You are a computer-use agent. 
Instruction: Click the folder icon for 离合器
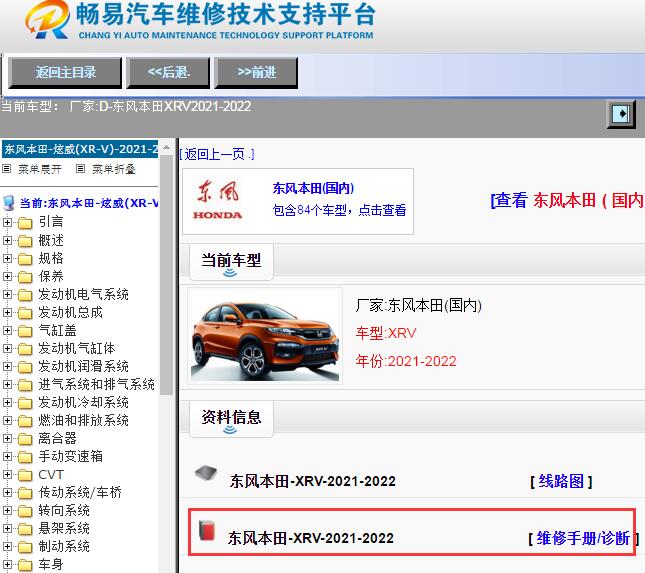25,439
